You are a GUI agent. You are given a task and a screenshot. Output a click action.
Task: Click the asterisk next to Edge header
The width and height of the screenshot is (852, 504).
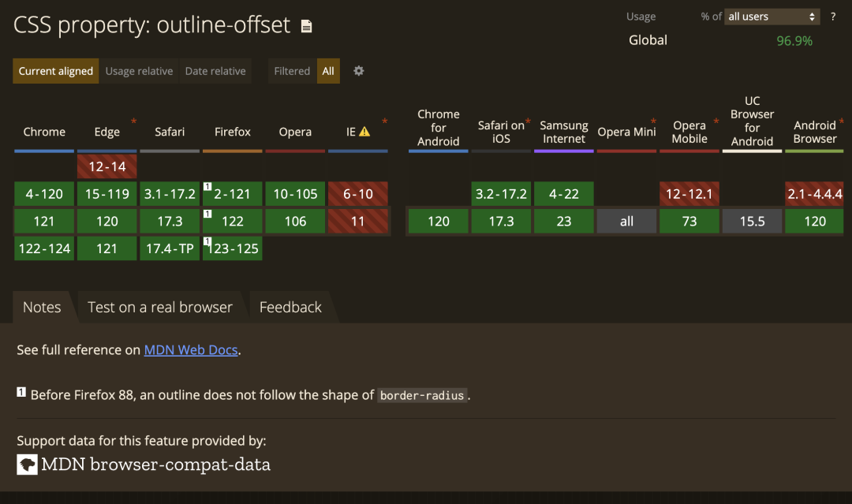coord(133,121)
